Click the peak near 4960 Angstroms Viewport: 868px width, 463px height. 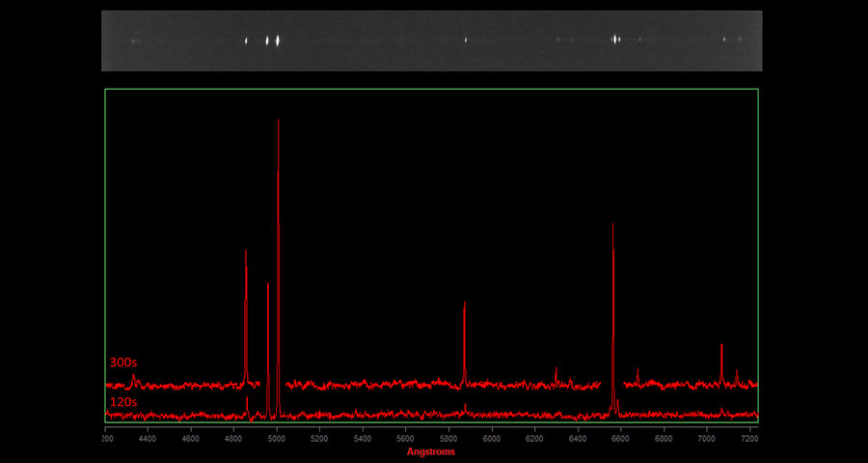coord(268,285)
